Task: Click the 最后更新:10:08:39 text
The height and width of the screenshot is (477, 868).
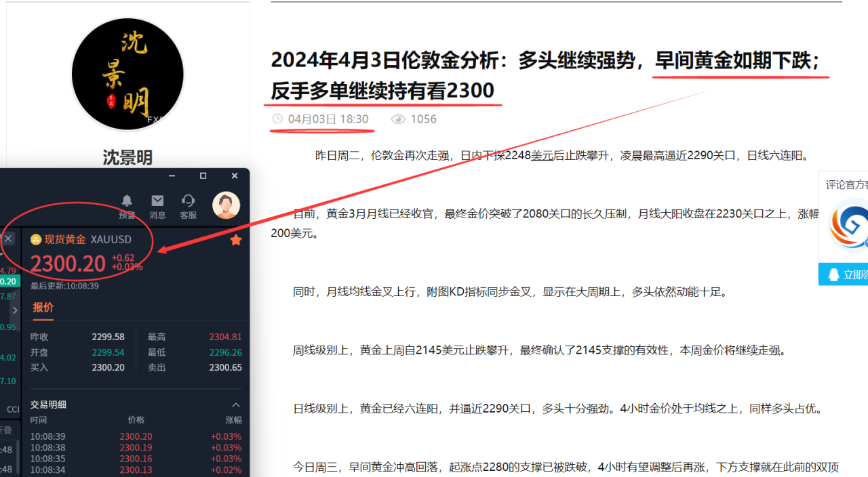Action: [x=64, y=286]
